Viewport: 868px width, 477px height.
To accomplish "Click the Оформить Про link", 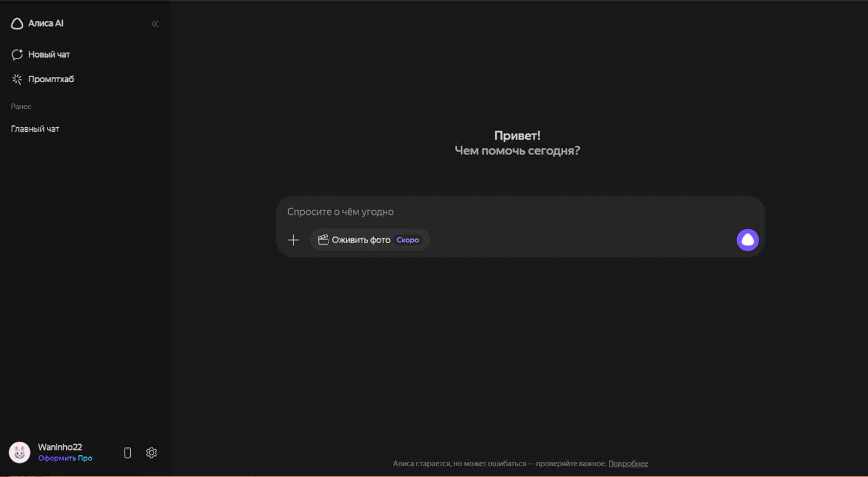I will [x=65, y=458].
